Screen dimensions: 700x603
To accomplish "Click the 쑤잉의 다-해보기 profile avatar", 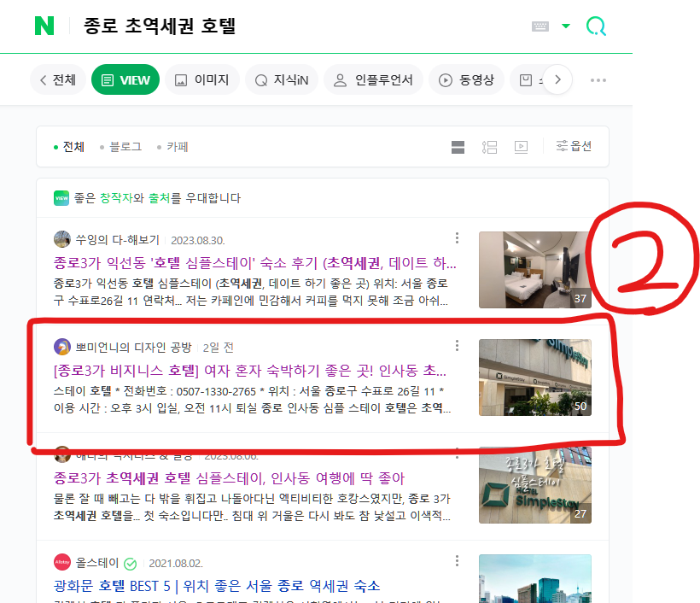I will pyautogui.click(x=62, y=239).
